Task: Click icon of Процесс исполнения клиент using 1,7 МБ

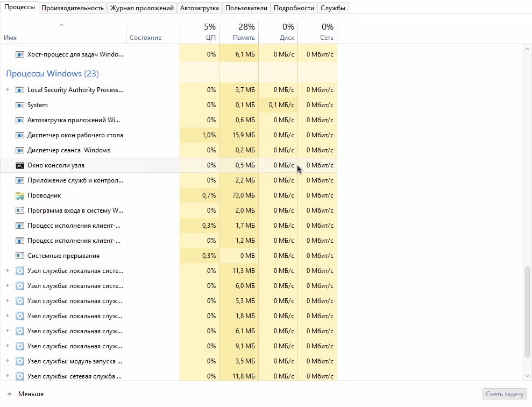Action: (20, 226)
